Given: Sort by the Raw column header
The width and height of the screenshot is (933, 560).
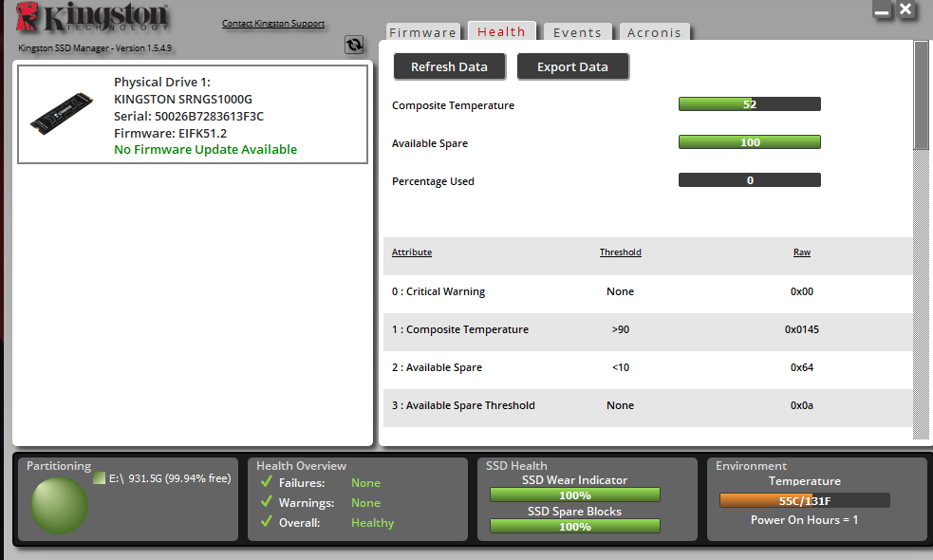Looking at the screenshot, I should (x=801, y=252).
